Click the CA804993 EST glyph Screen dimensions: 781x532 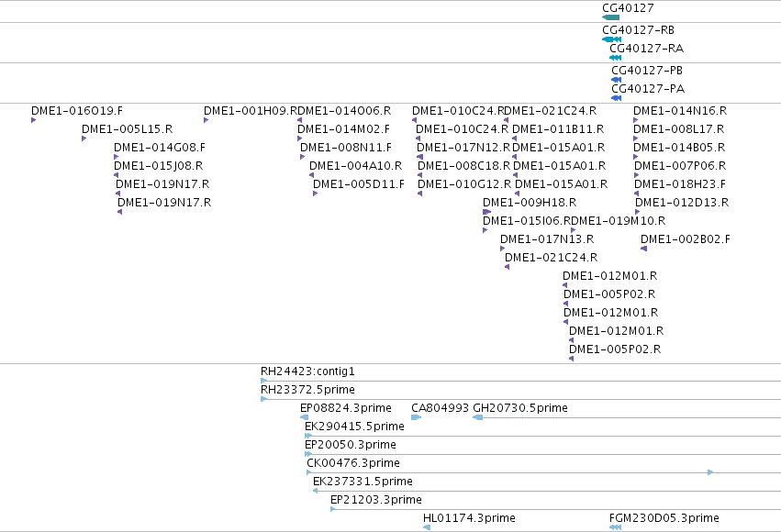416,417
